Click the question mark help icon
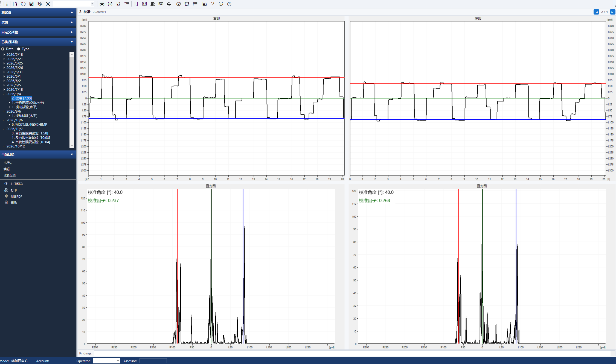 coord(213,4)
